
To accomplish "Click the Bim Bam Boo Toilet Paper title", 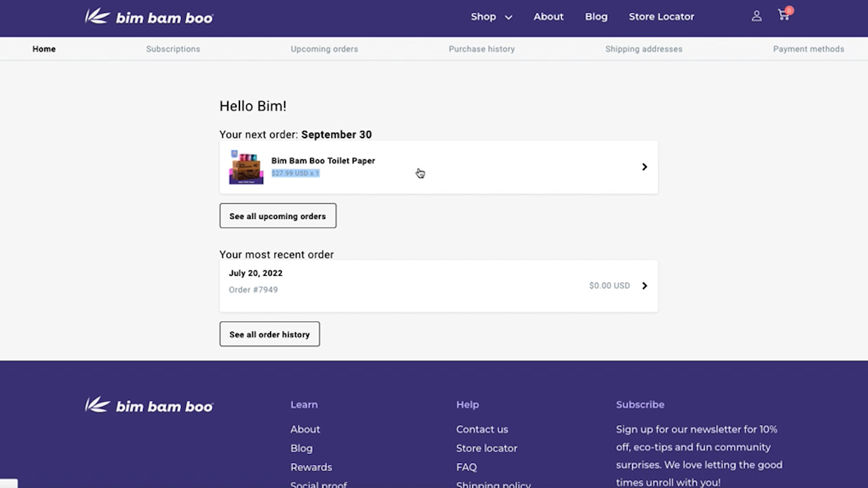I will click(x=323, y=161).
